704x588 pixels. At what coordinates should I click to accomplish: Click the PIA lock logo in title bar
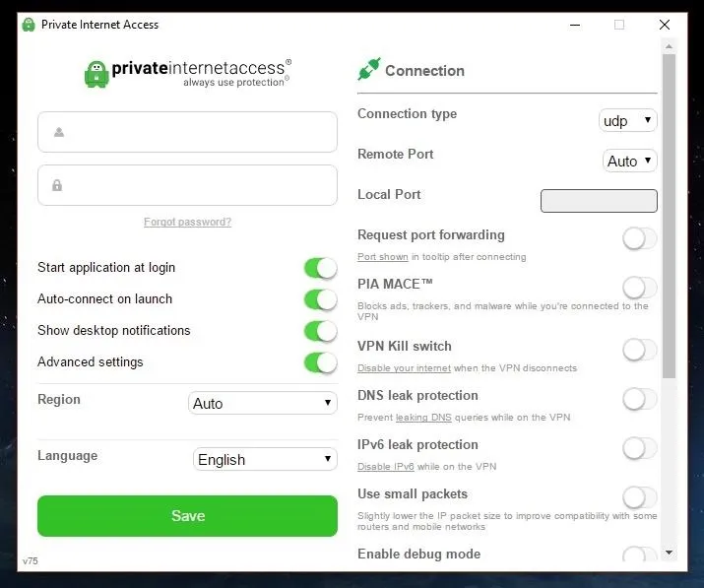coord(29,25)
